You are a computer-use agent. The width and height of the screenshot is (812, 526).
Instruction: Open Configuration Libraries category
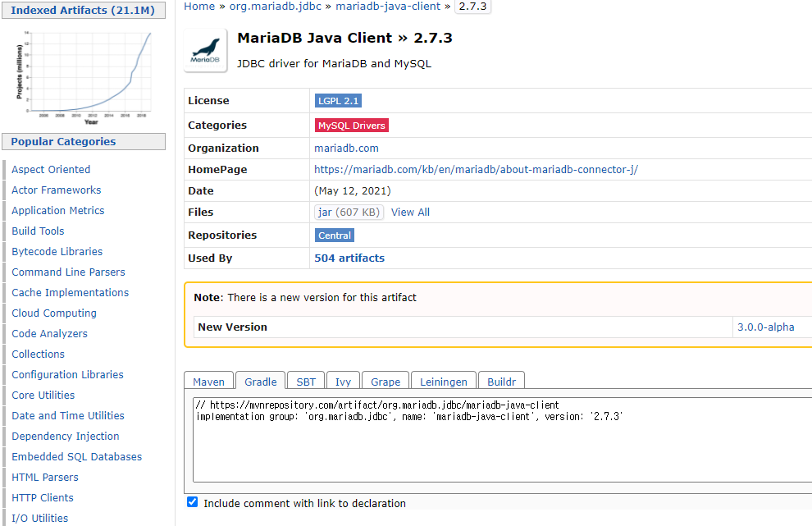click(x=67, y=375)
